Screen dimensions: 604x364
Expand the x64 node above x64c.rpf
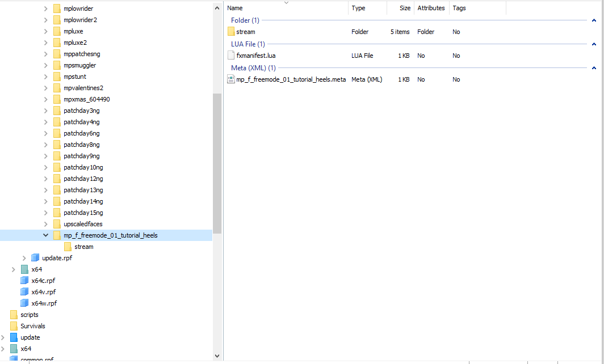(14, 269)
